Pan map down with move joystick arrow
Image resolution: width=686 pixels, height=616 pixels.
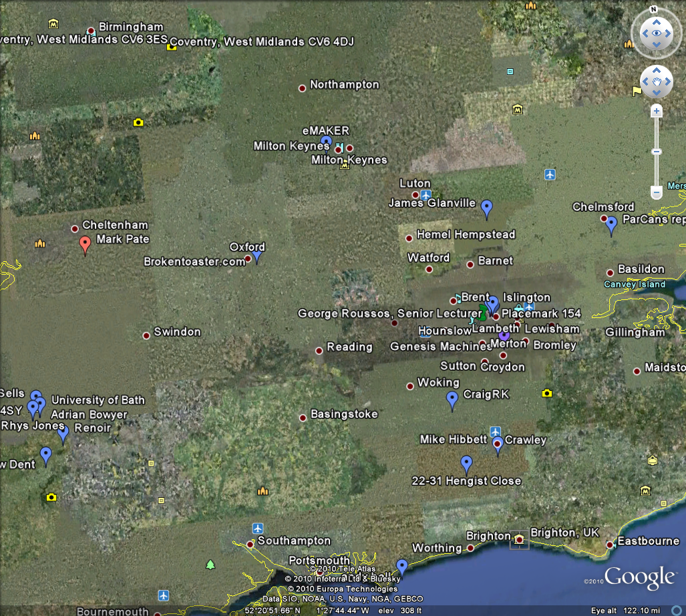pyautogui.click(x=656, y=93)
